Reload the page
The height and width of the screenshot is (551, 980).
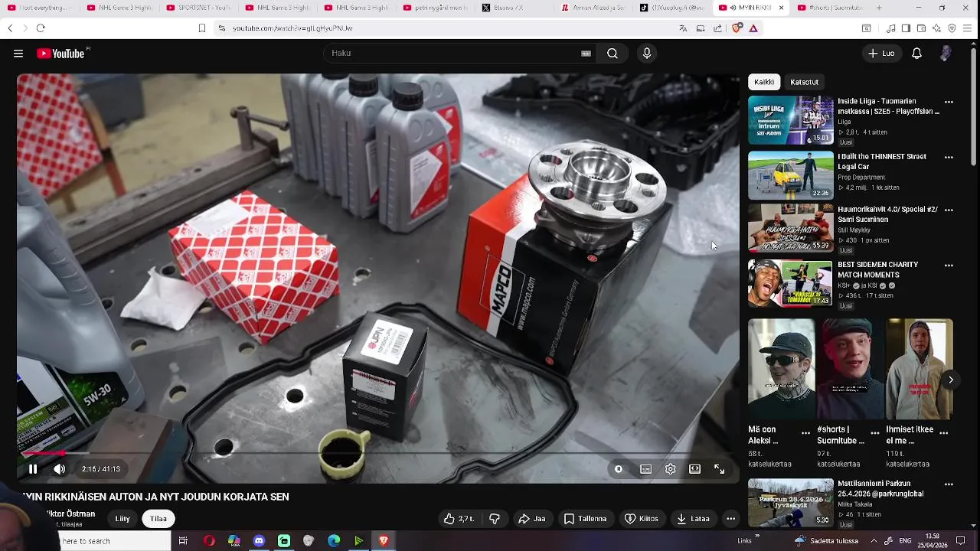[41, 28]
